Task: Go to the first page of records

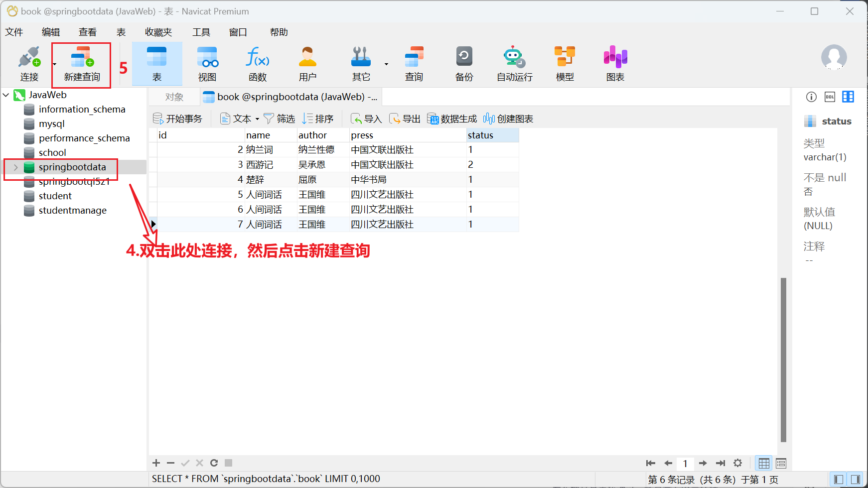Action: click(x=651, y=463)
